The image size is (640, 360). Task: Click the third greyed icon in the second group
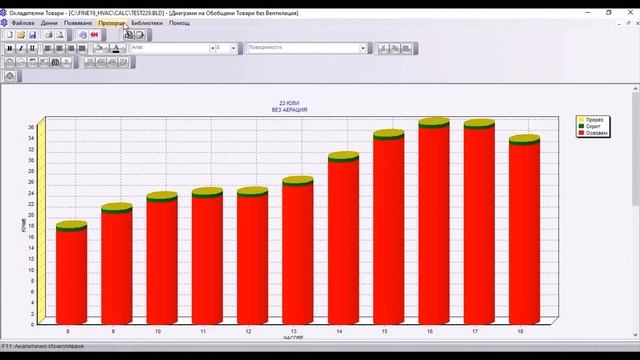(x=112, y=62)
